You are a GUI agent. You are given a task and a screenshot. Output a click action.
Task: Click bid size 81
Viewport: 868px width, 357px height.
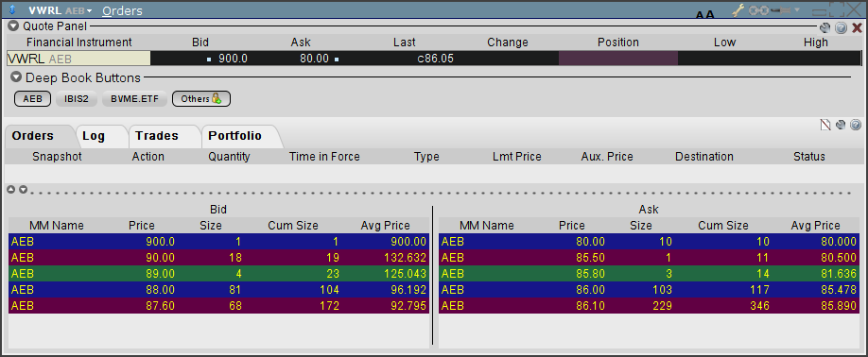pyautogui.click(x=235, y=290)
